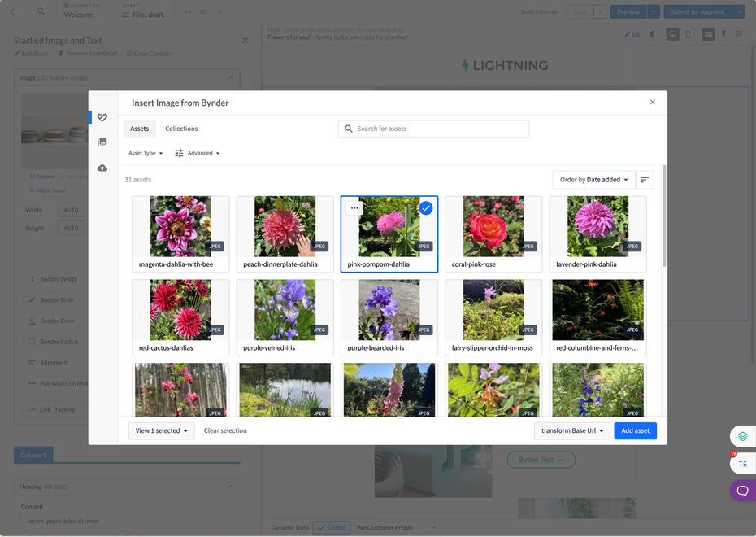Screen dimensions: 756x537
Task: Switch to the Collections tab
Action: 181,129
